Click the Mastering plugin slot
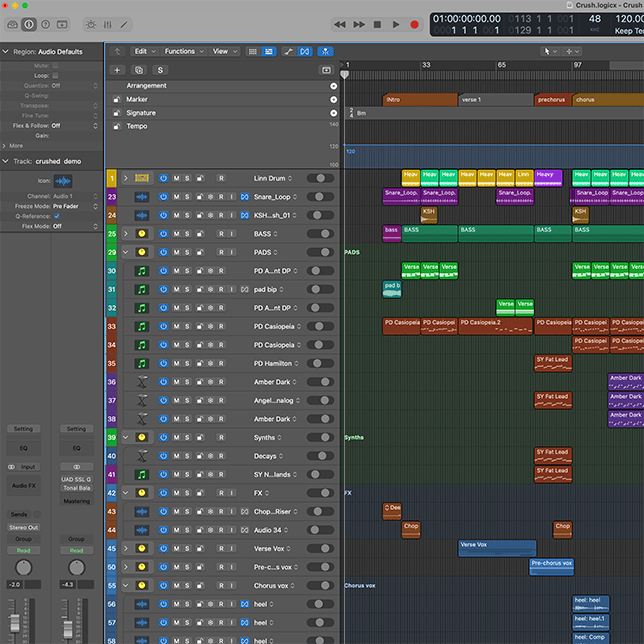This screenshot has width=644, height=644. pos(76,501)
